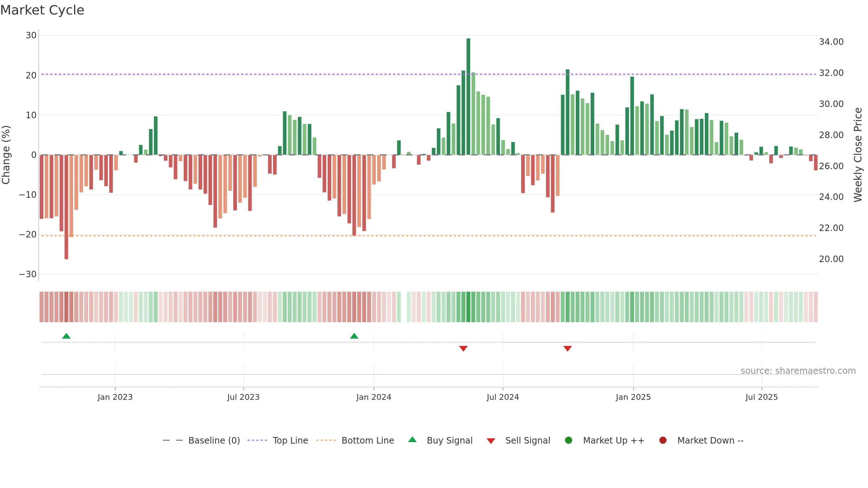Click the lowest red bar near -26 percent
Viewport: 868px width, 488px height.
66,207
